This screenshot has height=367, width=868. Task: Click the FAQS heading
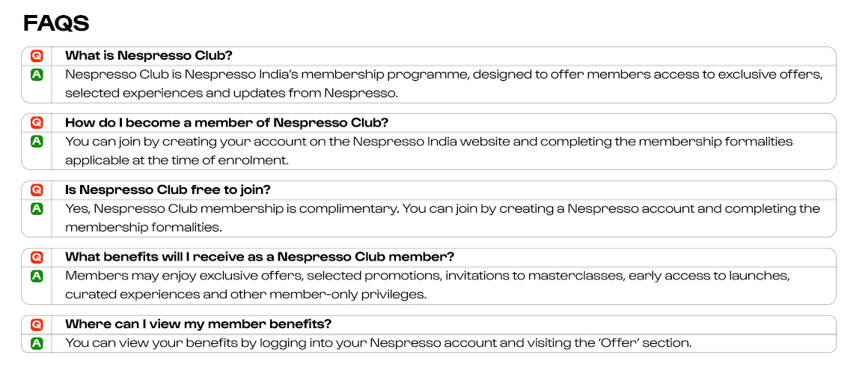coord(56,24)
